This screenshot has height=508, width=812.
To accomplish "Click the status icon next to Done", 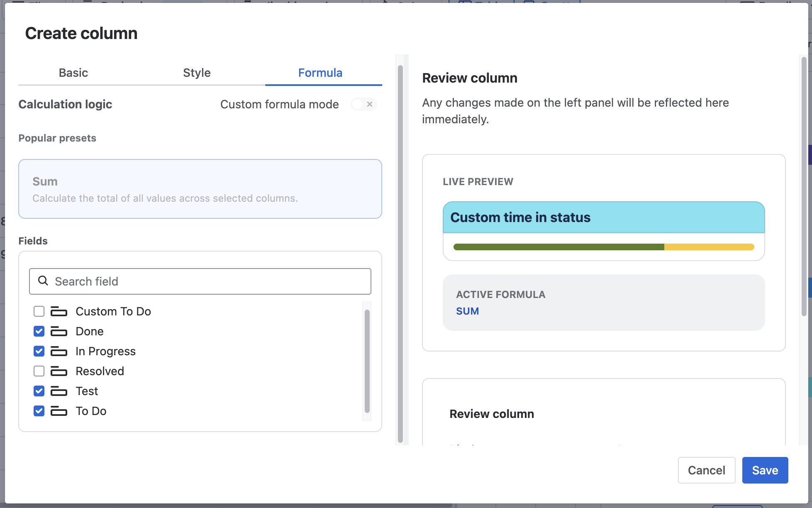I will click(59, 331).
